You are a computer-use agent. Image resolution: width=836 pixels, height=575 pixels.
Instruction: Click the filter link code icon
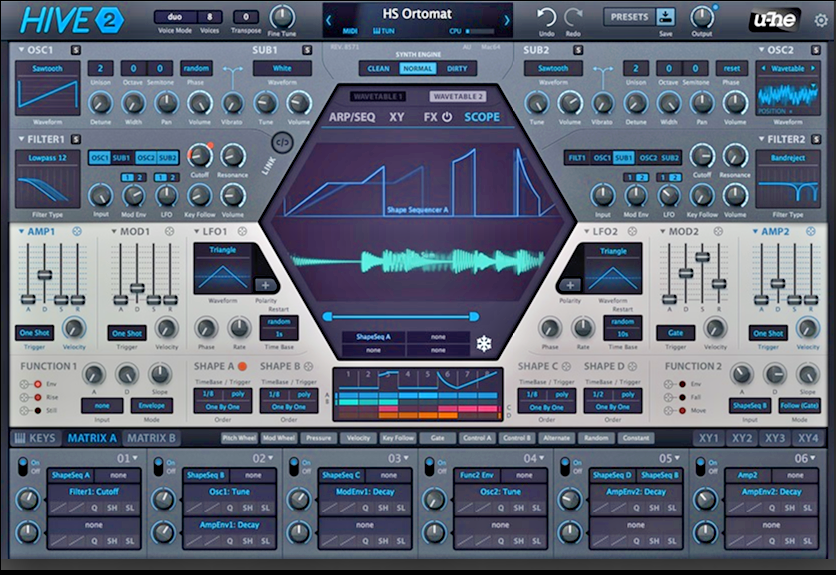pos(282,142)
